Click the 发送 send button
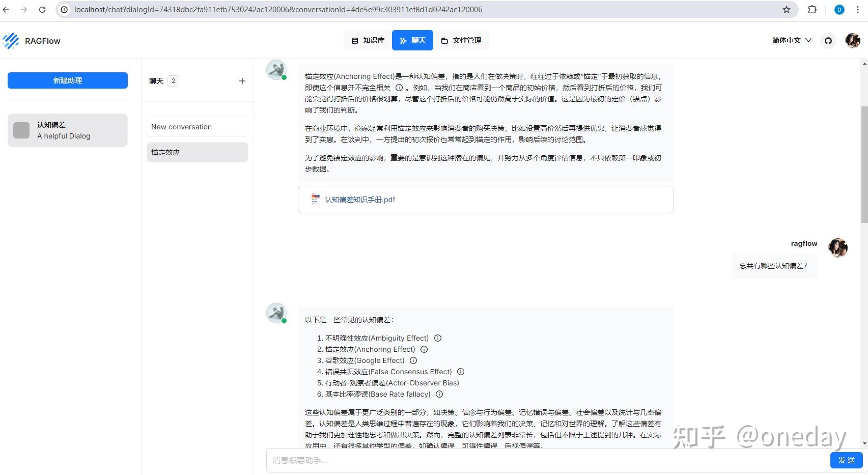The width and height of the screenshot is (868, 475). [x=846, y=460]
